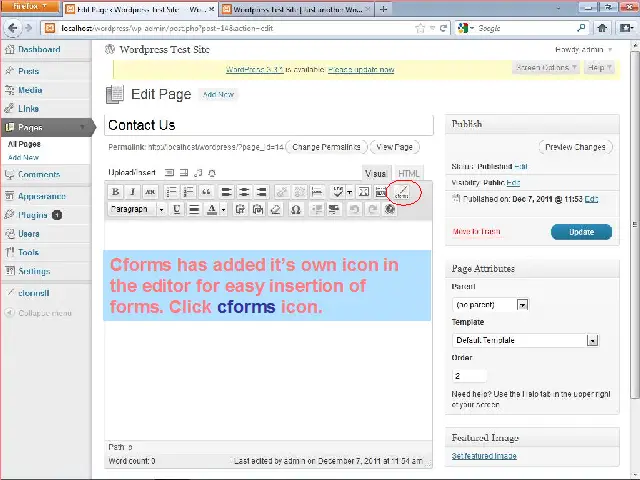Insert an ordered numbered list
Image resolution: width=640 pixels, height=480 pixels.
tap(189, 191)
